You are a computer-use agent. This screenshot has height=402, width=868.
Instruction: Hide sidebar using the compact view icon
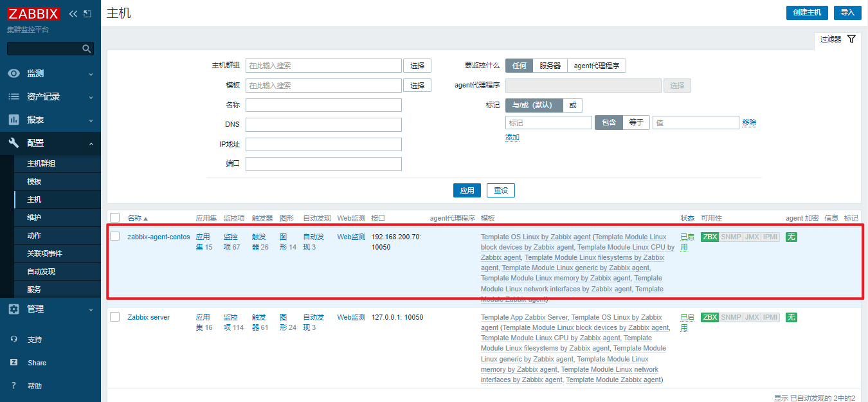pos(87,14)
